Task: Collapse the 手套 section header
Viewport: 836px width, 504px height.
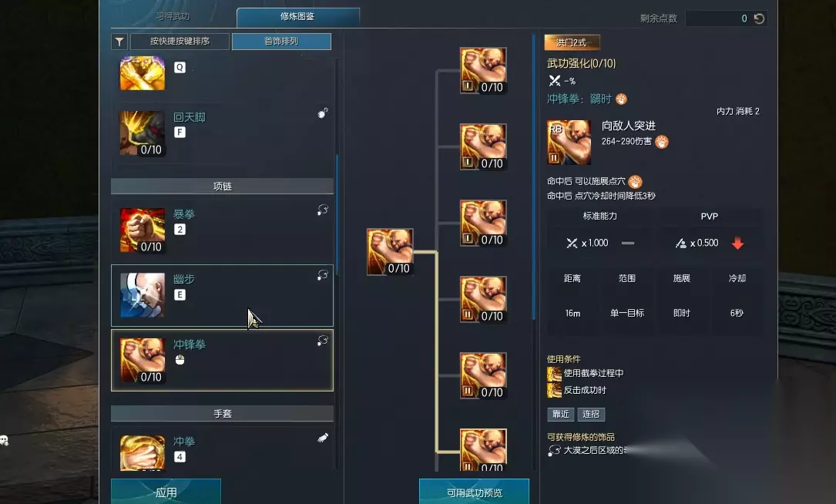Action: [222, 413]
